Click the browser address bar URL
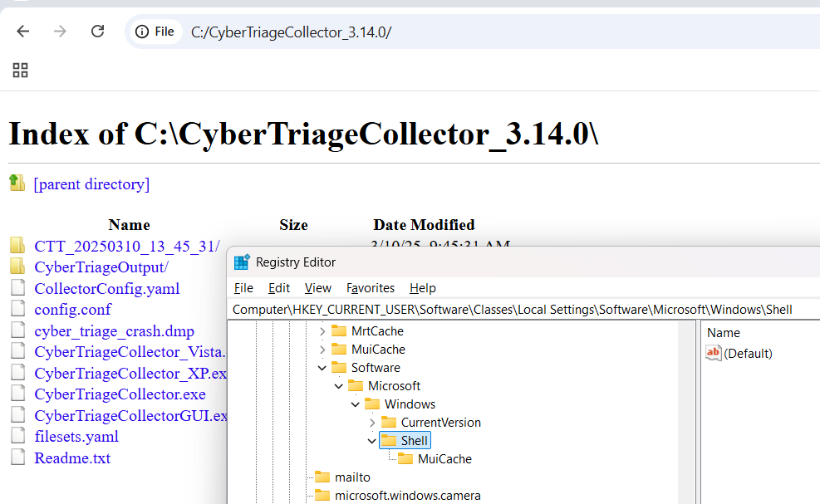Image resolution: width=820 pixels, height=504 pixels. 291,32
